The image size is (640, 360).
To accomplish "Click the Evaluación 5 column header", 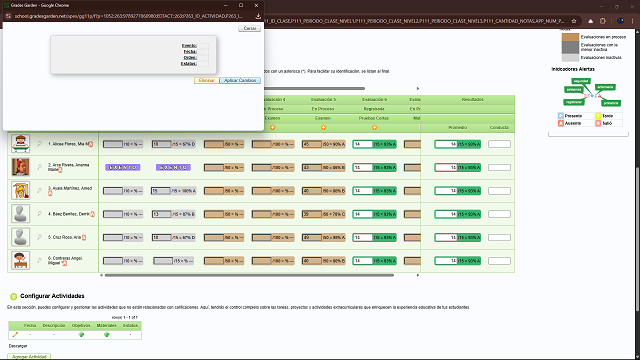I will 323,99.
